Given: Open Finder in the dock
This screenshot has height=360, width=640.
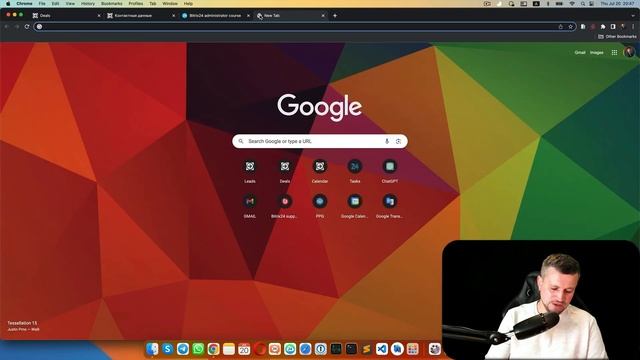Looking at the screenshot, I should tap(152, 349).
